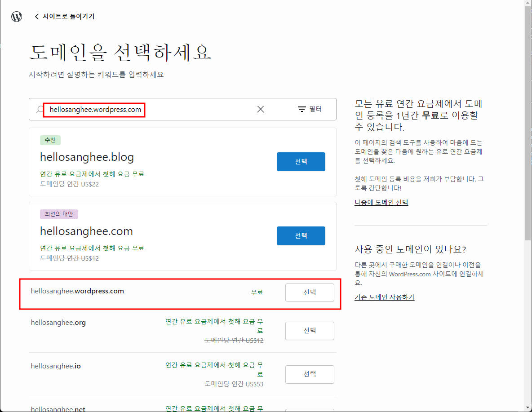
Task: Click scrollbar down arrow
Action: pos(528,408)
